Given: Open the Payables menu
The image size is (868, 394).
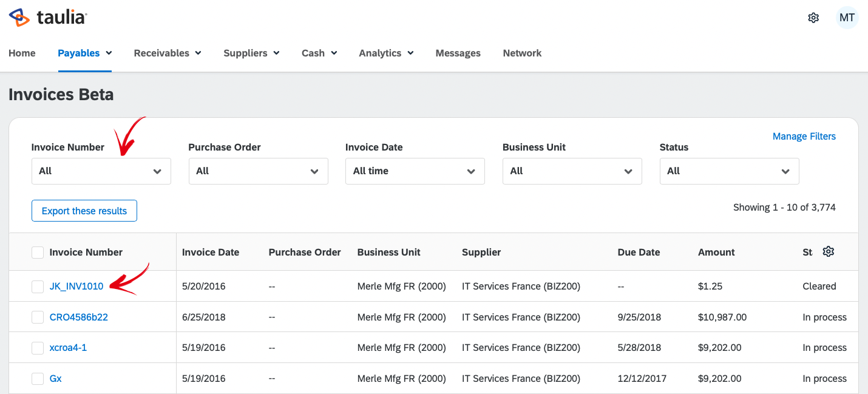Looking at the screenshot, I should tap(85, 53).
